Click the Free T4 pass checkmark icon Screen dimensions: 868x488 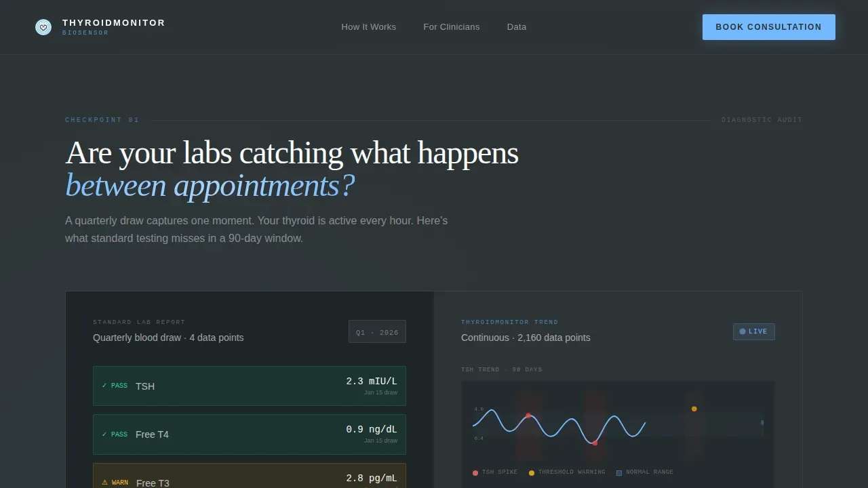104,434
